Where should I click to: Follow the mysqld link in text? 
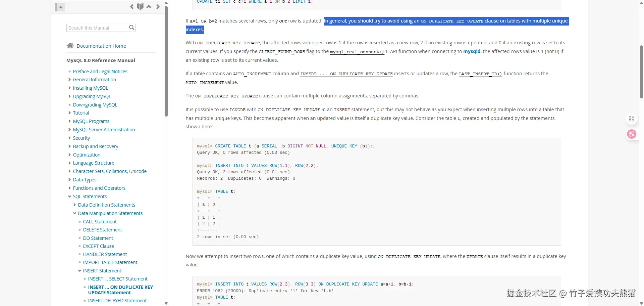click(472, 51)
